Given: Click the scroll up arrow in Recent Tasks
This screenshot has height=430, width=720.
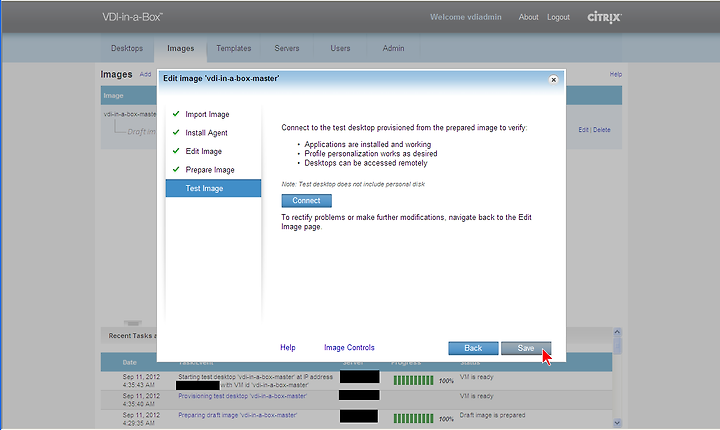Looking at the screenshot, I should click(x=617, y=332).
